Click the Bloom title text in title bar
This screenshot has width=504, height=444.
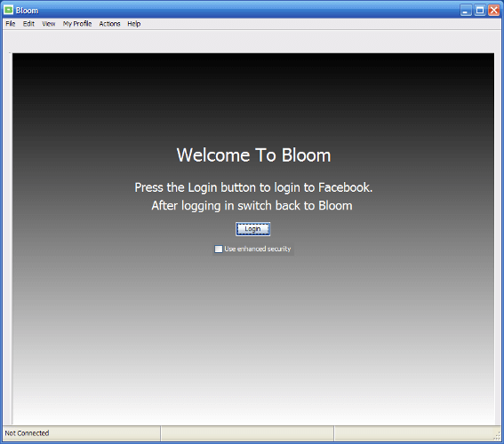pos(27,11)
